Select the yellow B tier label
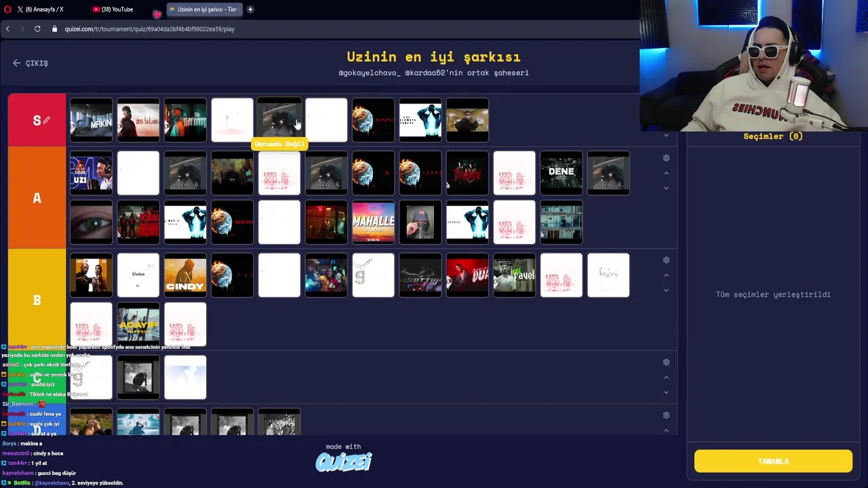 click(x=37, y=300)
